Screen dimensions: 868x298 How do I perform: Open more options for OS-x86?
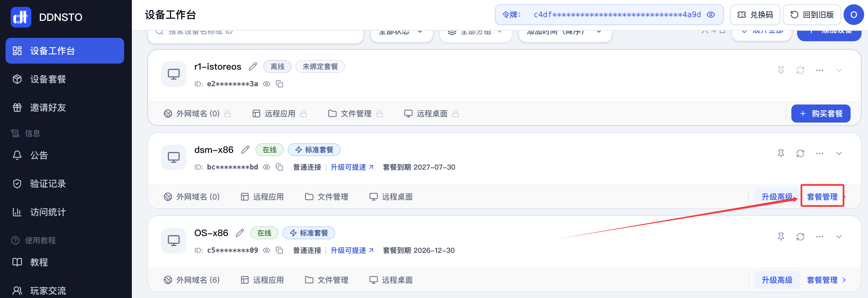click(819, 237)
